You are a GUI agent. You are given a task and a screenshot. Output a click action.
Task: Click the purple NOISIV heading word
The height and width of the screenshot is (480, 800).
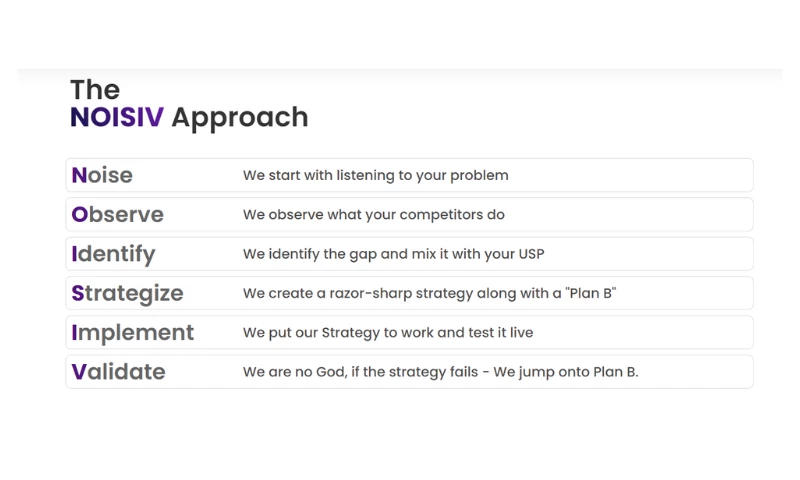coord(116,118)
